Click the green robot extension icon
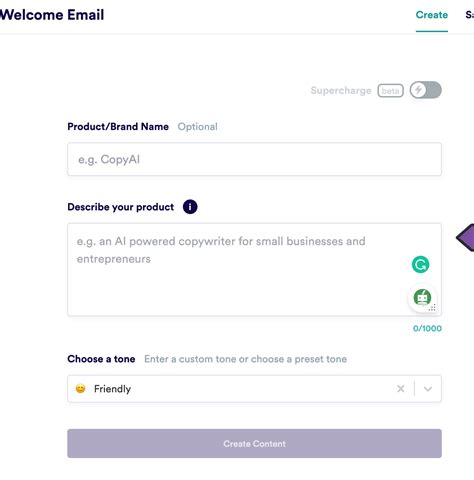 [422, 297]
